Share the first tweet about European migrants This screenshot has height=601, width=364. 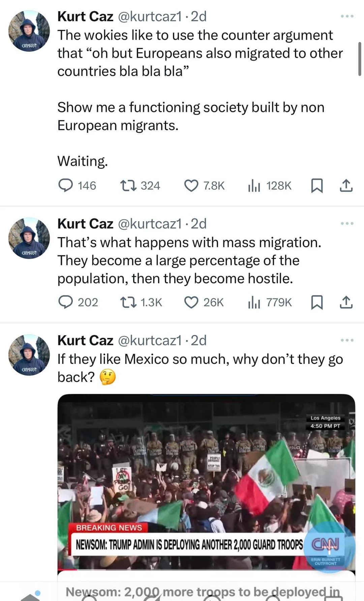click(346, 185)
